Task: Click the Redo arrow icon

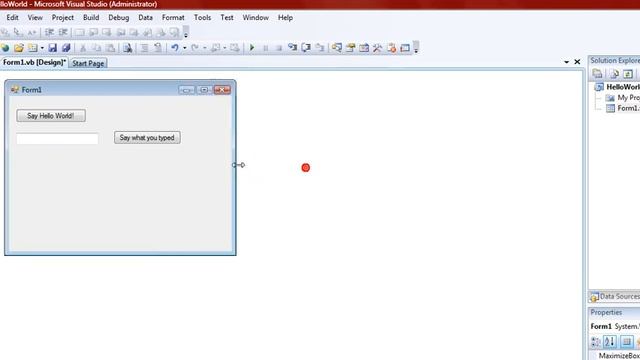Action: pos(195,48)
